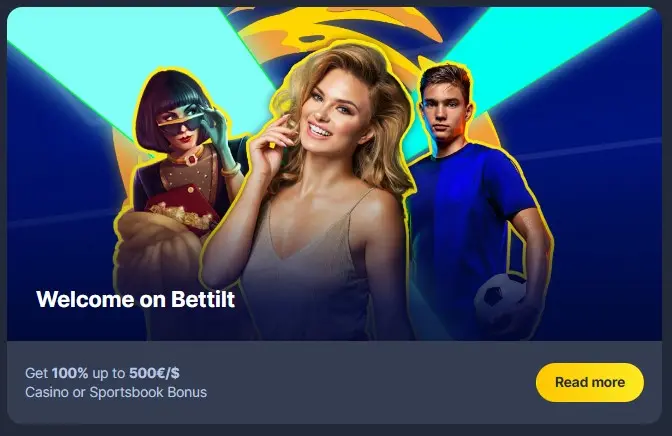Click the bold 500€/$ amount text

154,373
